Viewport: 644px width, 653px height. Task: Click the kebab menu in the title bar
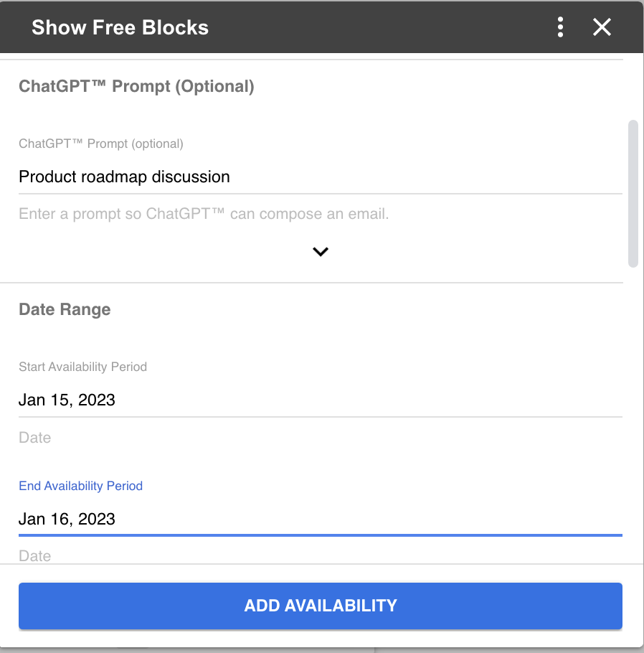[x=560, y=27]
